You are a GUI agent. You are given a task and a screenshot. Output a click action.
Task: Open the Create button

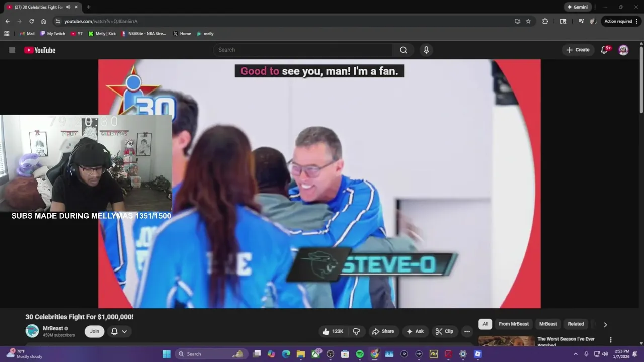(x=578, y=50)
